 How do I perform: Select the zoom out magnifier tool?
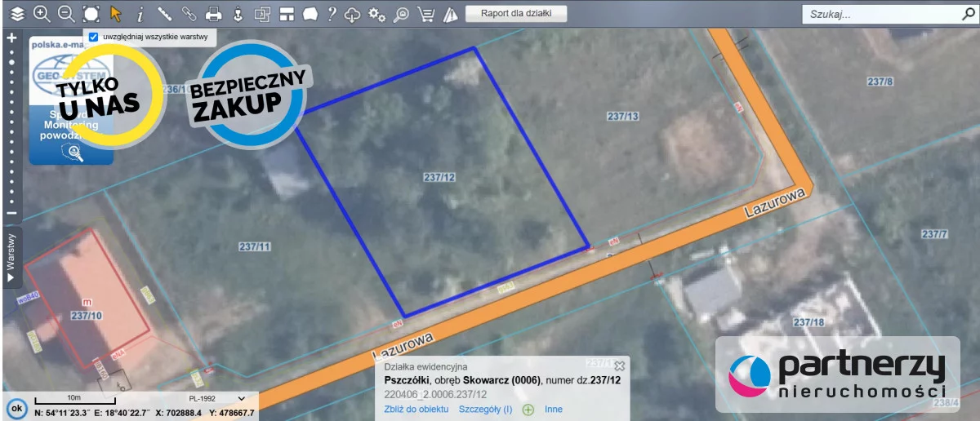[x=66, y=13]
